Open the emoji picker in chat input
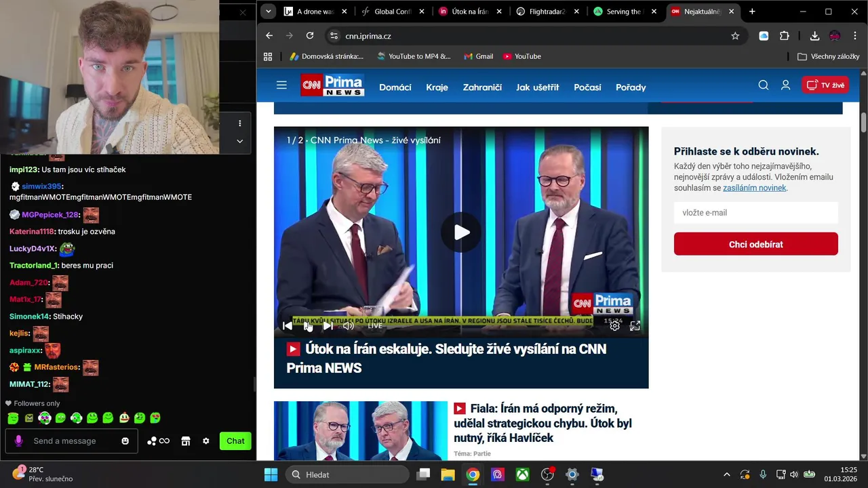 [125, 441]
